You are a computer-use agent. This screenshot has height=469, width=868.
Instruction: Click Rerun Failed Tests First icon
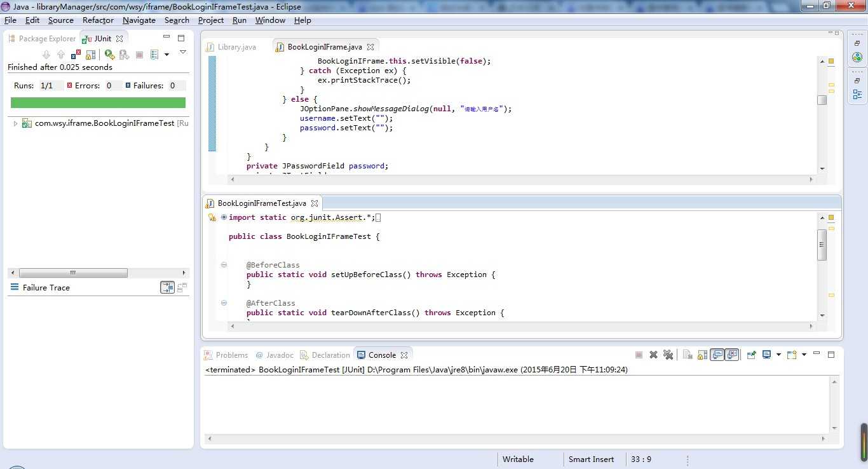[x=125, y=55]
